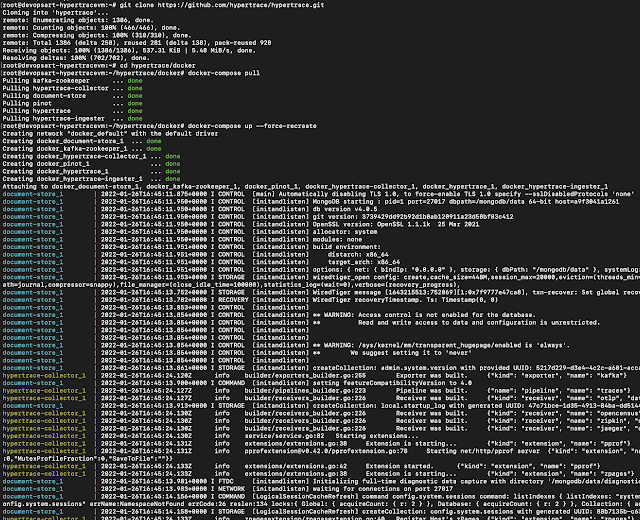
Task: Click the "options: { net: { bindIp" line
Action: [320, 269]
